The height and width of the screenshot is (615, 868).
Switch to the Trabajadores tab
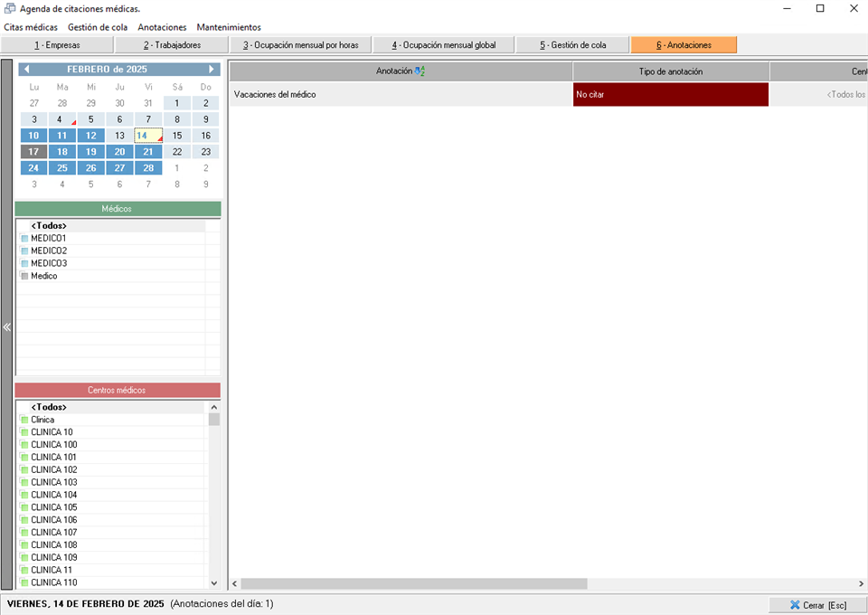pyautogui.click(x=172, y=45)
